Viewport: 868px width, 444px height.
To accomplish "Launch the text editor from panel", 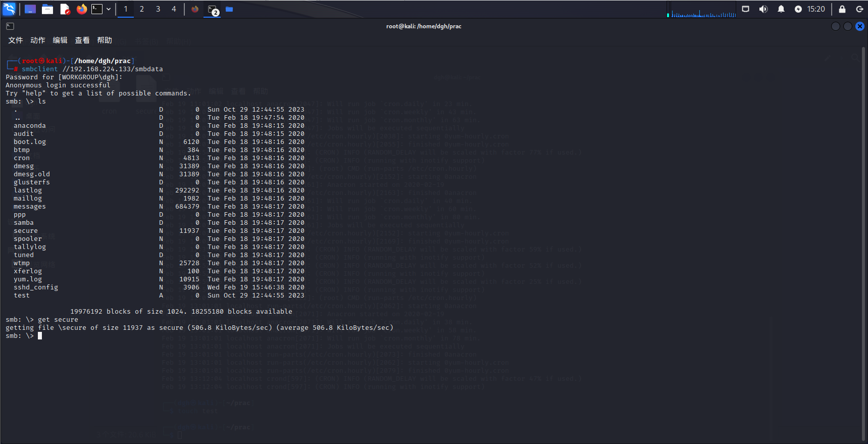I will pyautogui.click(x=65, y=9).
